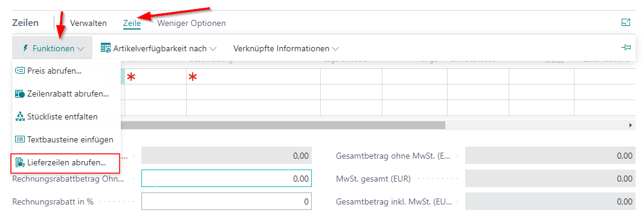
Task: Click the Funktionen lightning icon
Action: 25,48
